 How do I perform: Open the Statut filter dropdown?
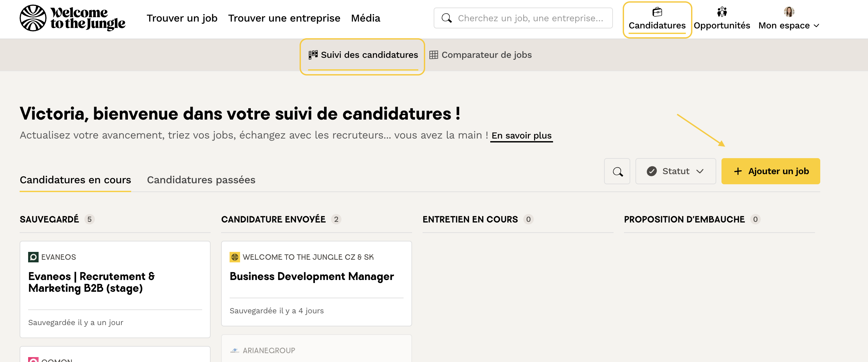[x=675, y=172]
